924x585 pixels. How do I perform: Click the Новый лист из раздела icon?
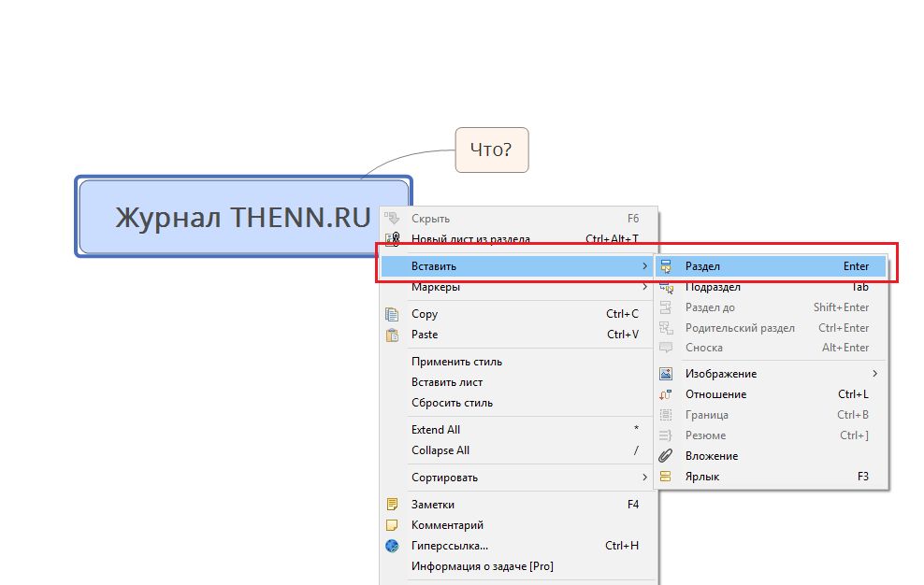pyautogui.click(x=392, y=238)
